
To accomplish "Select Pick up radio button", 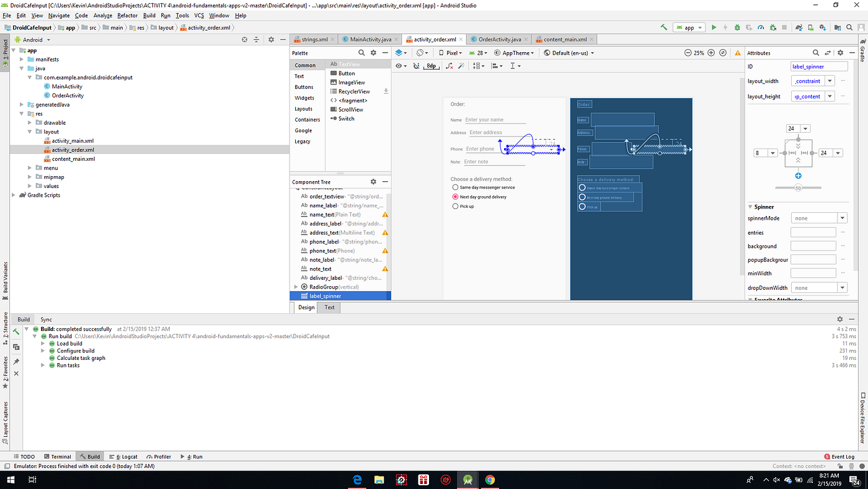I will click(455, 206).
